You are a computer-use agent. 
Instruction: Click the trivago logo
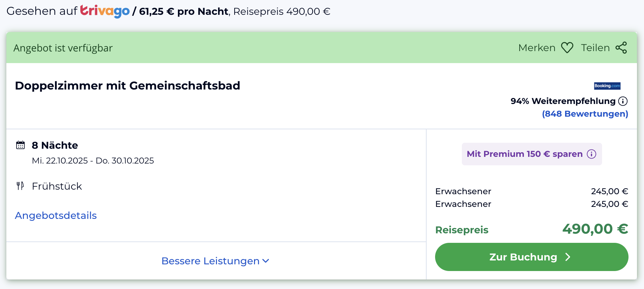pyautogui.click(x=105, y=11)
